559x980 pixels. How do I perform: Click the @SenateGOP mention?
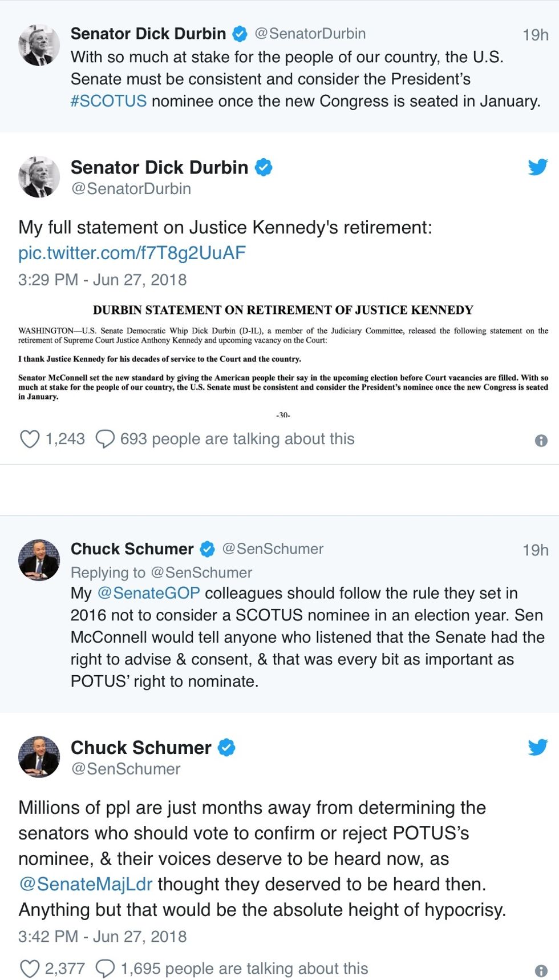[148, 593]
